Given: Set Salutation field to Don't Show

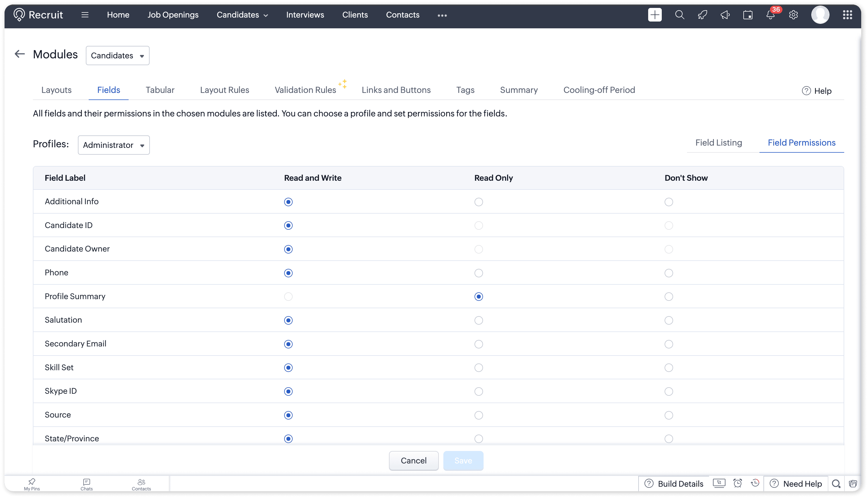Looking at the screenshot, I should click(x=669, y=320).
